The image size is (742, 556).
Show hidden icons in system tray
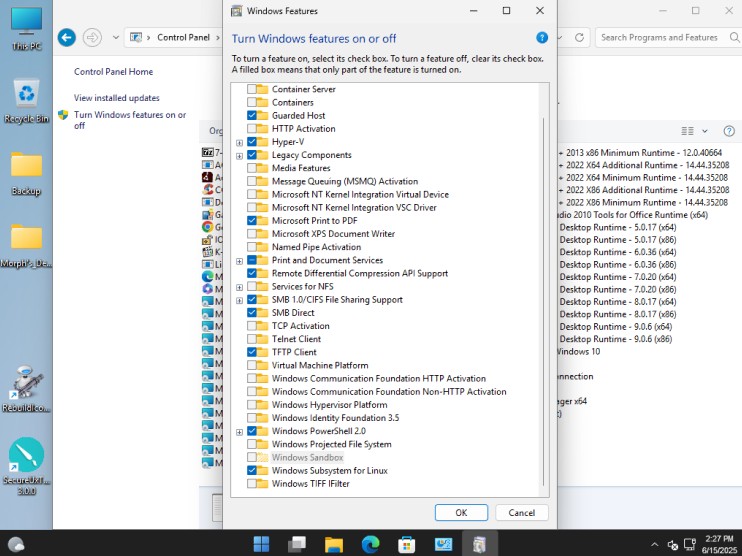pyautogui.click(x=654, y=545)
